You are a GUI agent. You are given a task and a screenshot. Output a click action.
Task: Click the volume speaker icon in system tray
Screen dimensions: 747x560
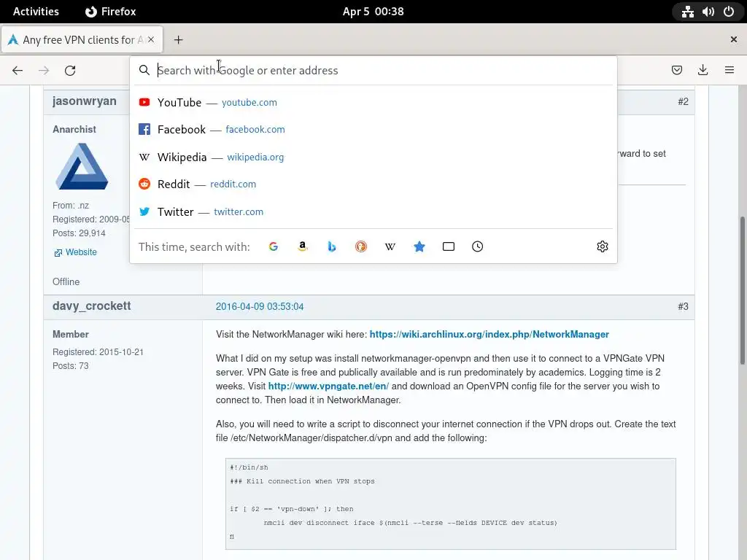708,12
